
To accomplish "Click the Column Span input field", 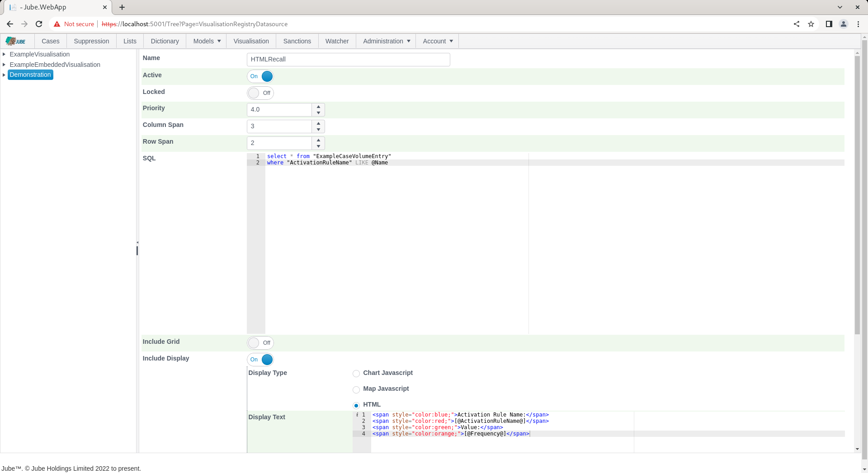I will tap(279, 126).
